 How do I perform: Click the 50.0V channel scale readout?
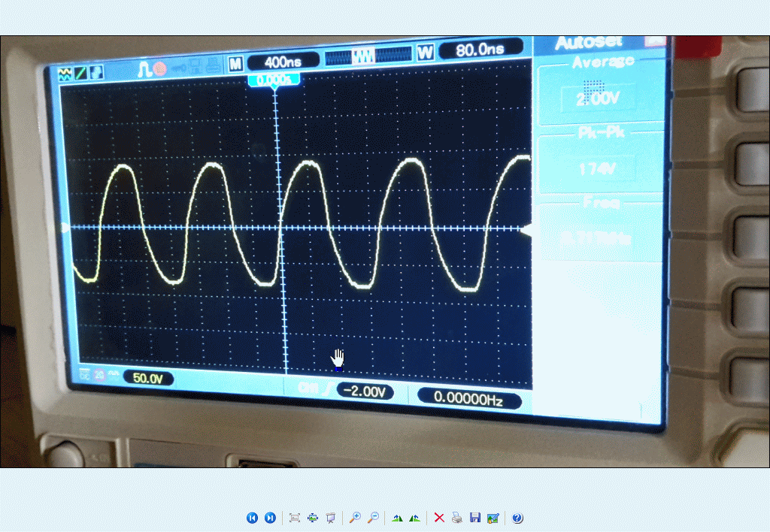(148, 379)
